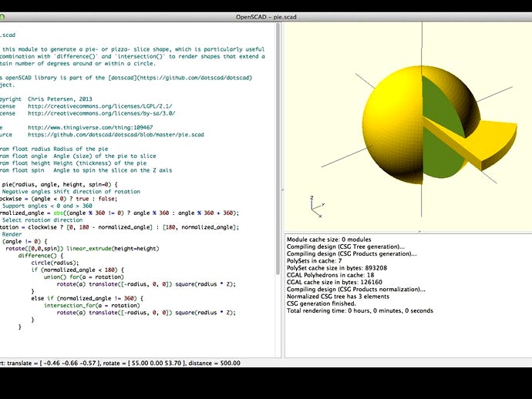Viewport: 532px width, 399px height.
Task: Click the 'Chris Petersen, 2013' copyright text
Action: pos(59,99)
